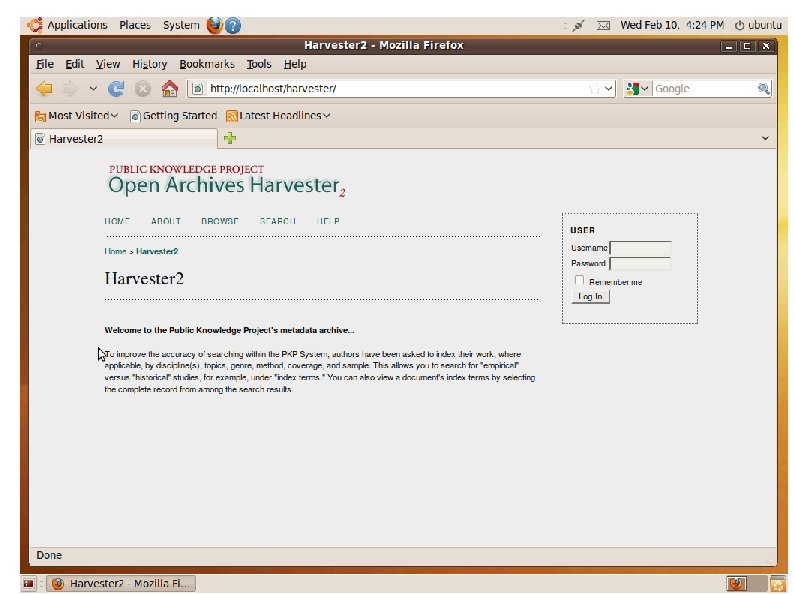Open the System menu in the top panel
Viewport: 794px width, 595px height.
pyautogui.click(x=181, y=25)
